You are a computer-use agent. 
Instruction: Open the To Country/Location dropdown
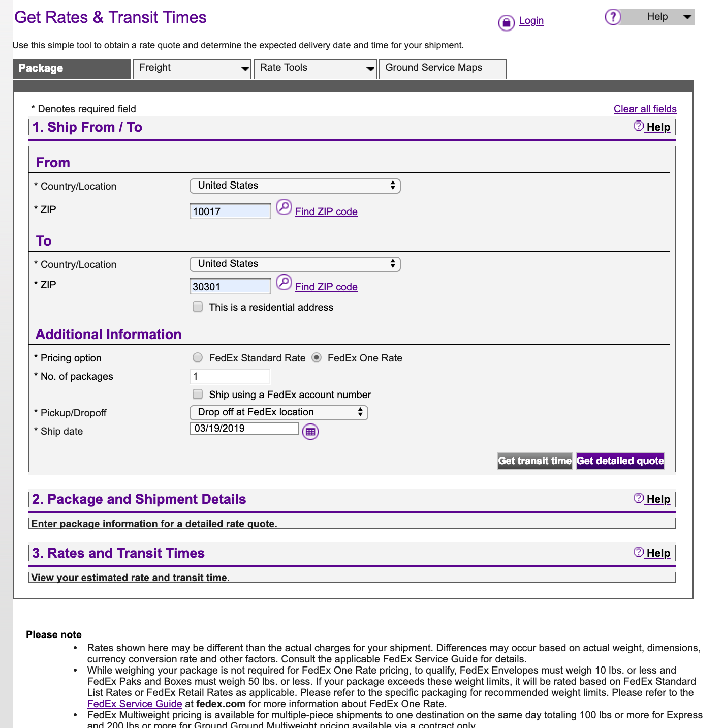coord(295,264)
